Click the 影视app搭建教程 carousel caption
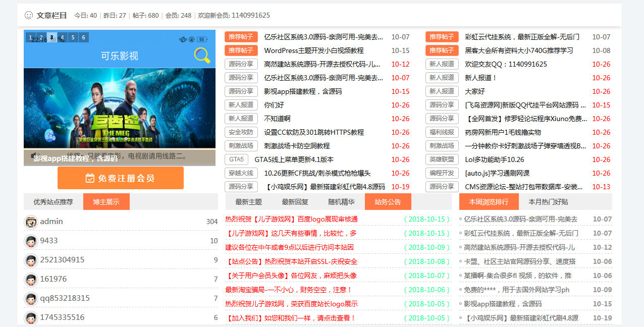This screenshot has width=644, height=327. click(76, 158)
